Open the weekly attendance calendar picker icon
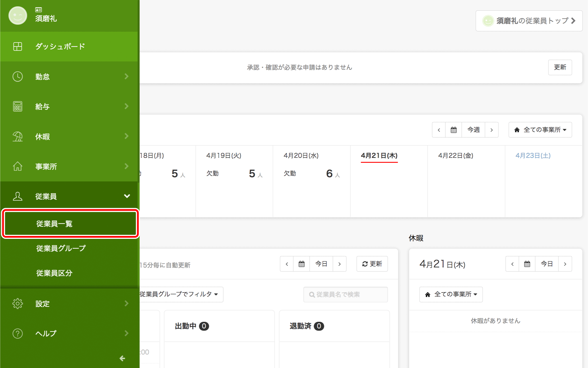Viewport: 588px width, 368px height. click(453, 130)
